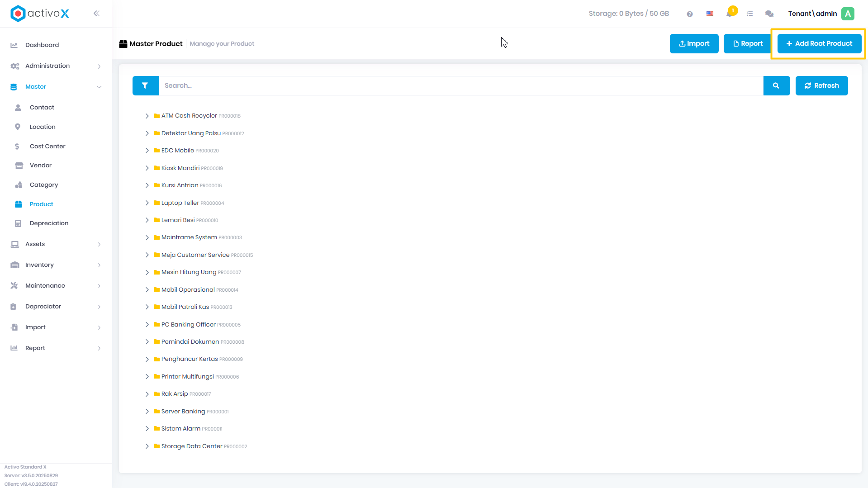The height and width of the screenshot is (488, 868).
Task: Expand Storage Data Center node
Action: click(x=147, y=446)
